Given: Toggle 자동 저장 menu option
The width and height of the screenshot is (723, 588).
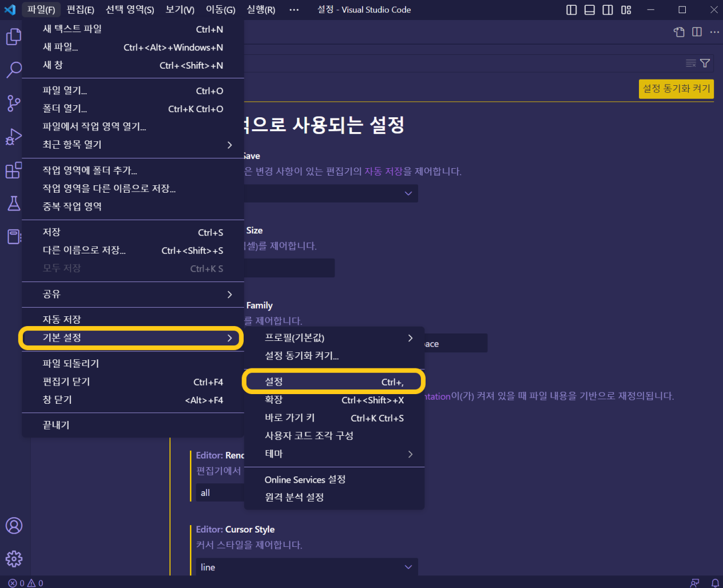Looking at the screenshot, I should (x=133, y=319).
